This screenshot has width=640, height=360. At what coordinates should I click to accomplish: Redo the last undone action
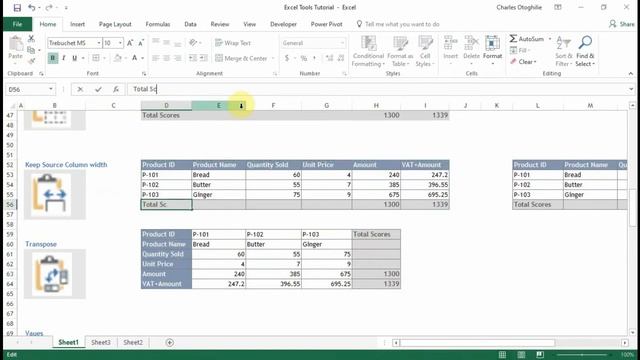pos(49,8)
